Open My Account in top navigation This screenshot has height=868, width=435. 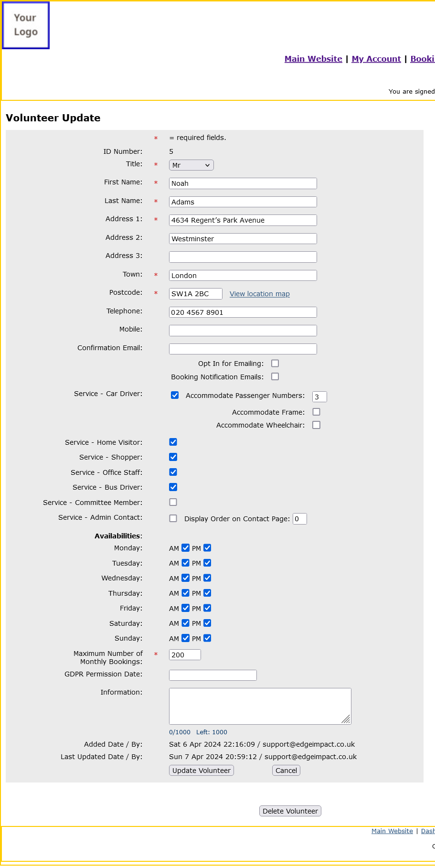coord(376,59)
